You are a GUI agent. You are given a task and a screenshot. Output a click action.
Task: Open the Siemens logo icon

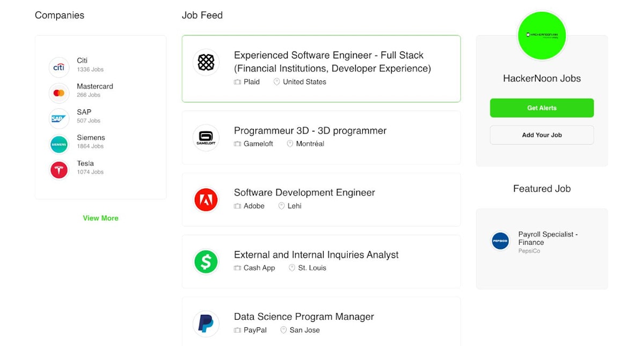click(x=59, y=144)
